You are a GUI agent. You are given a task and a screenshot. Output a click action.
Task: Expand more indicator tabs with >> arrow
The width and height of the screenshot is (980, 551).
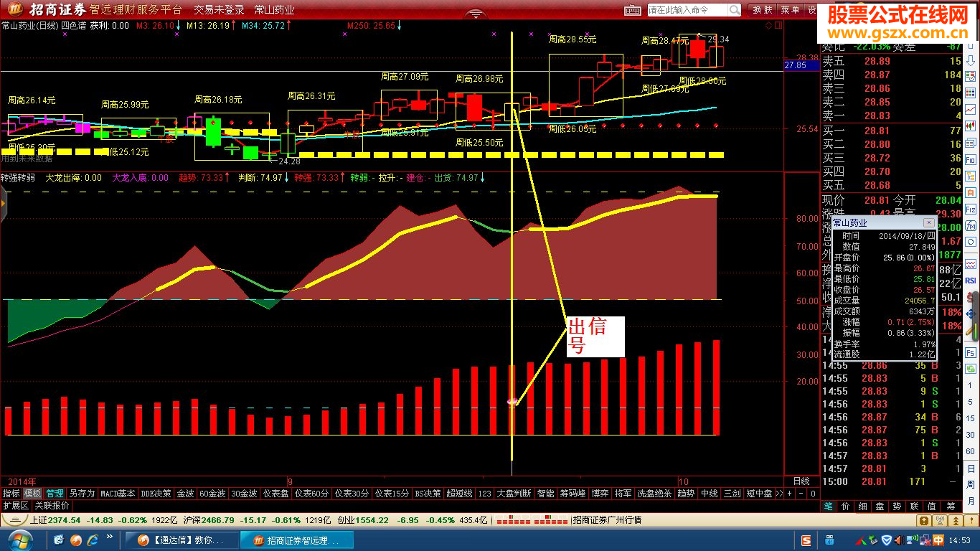coord(779,494)
